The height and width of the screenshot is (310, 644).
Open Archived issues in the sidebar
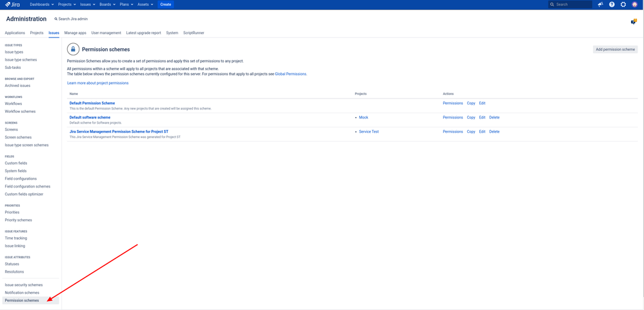click(x=17, y=86)
